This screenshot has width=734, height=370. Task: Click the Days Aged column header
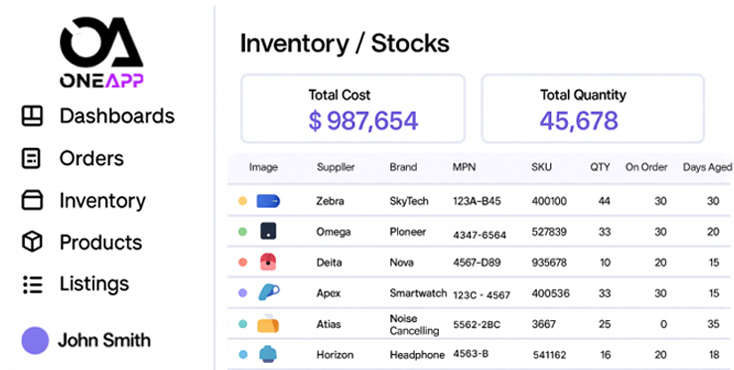(x=707, y=167)
